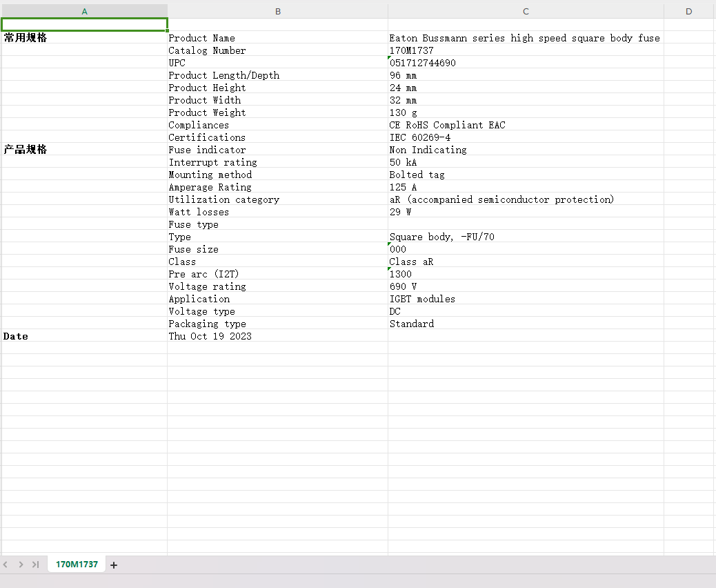This screenshot has width=716, height=588.
Task: Select the Product Width cell
Action: click(277, 99)
